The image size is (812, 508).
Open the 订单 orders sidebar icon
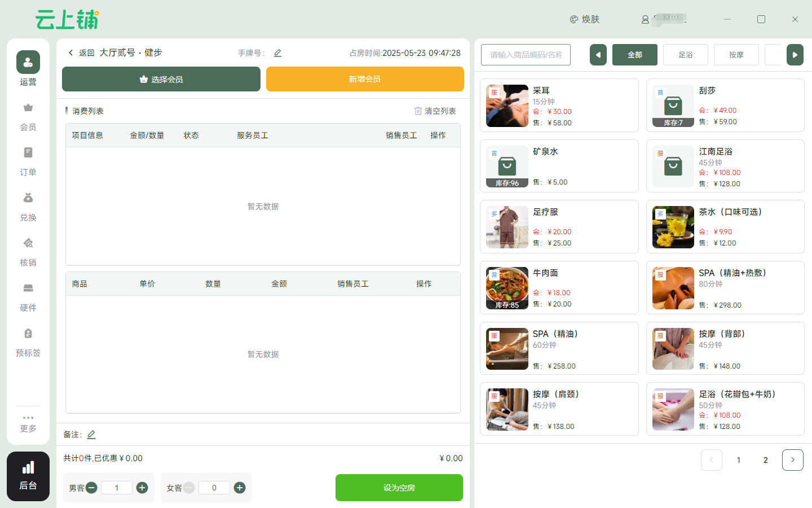coord(28,161)
